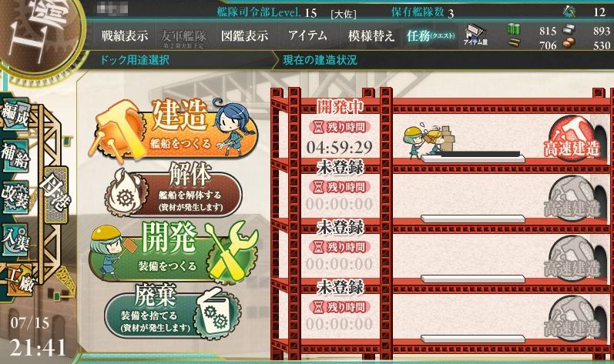Open the 入渠 repair dock sidebar icon
The height and width of the screenshot is (364, 614).
tap(15, 239)
